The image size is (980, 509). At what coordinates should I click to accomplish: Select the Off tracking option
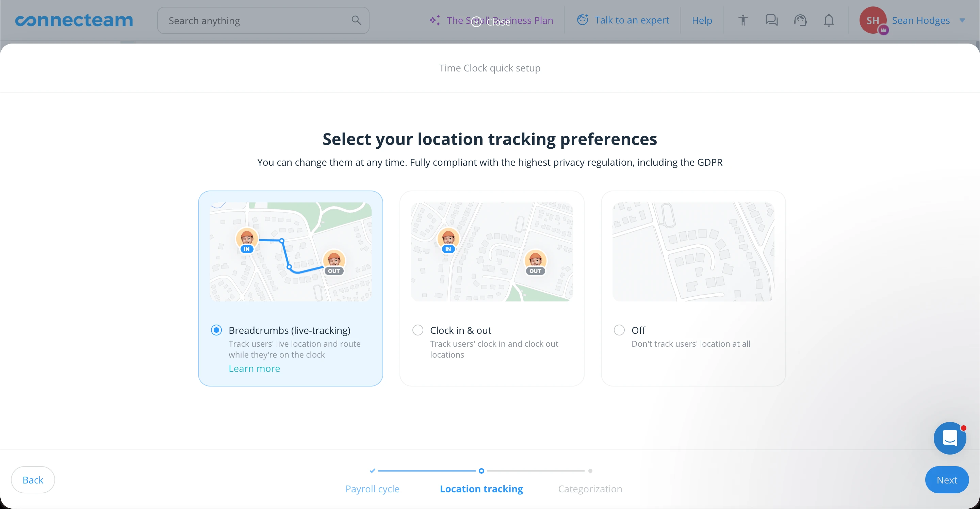point(619,330)
